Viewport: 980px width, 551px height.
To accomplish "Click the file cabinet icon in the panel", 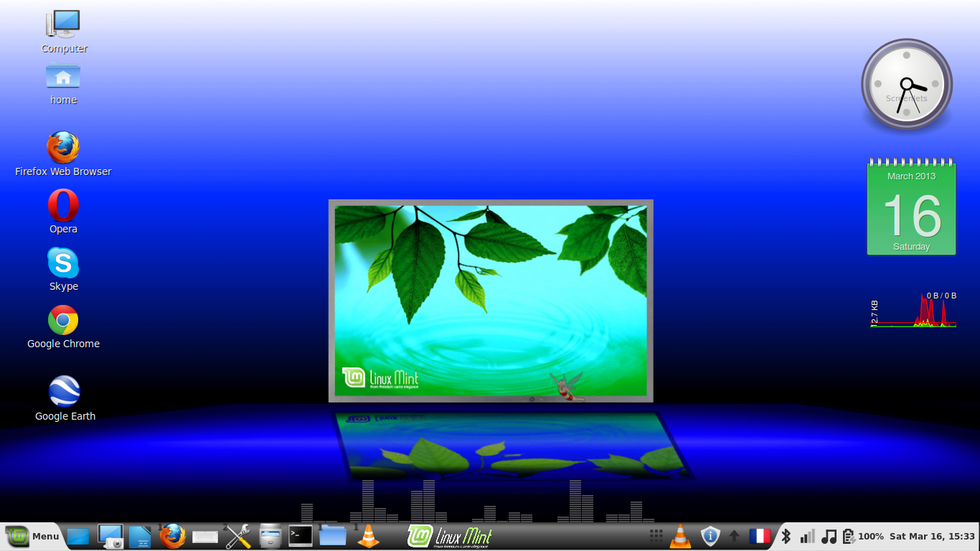I will (x=270, y=536).
